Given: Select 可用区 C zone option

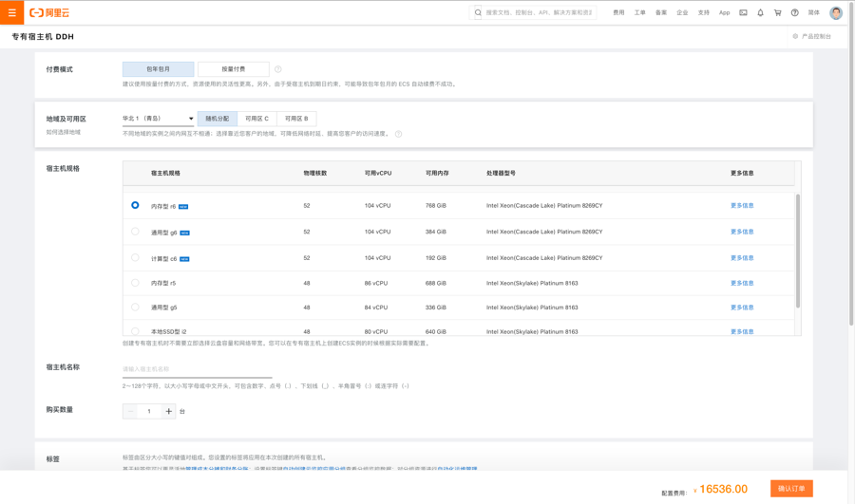Looking at the screenshot, I should (256, 119).
